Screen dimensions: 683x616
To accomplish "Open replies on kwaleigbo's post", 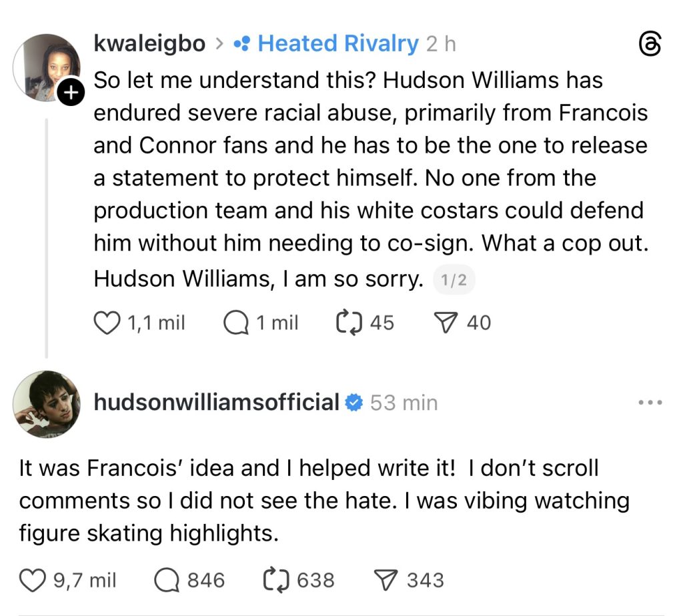I will click(x=236, y=323).
